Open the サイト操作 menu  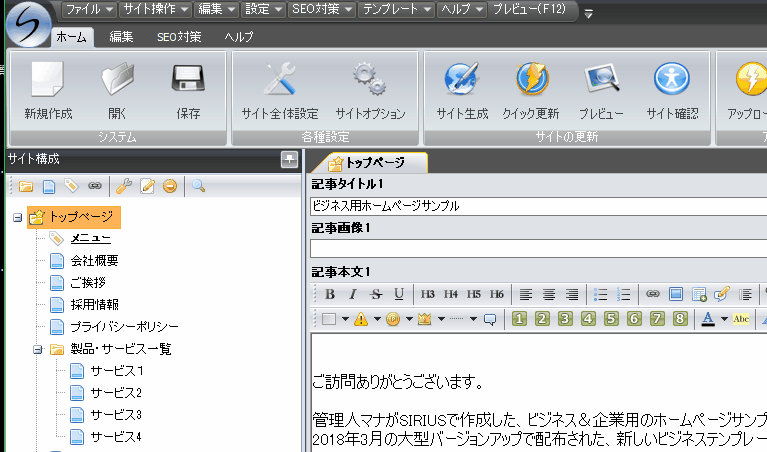click(156, 9)
